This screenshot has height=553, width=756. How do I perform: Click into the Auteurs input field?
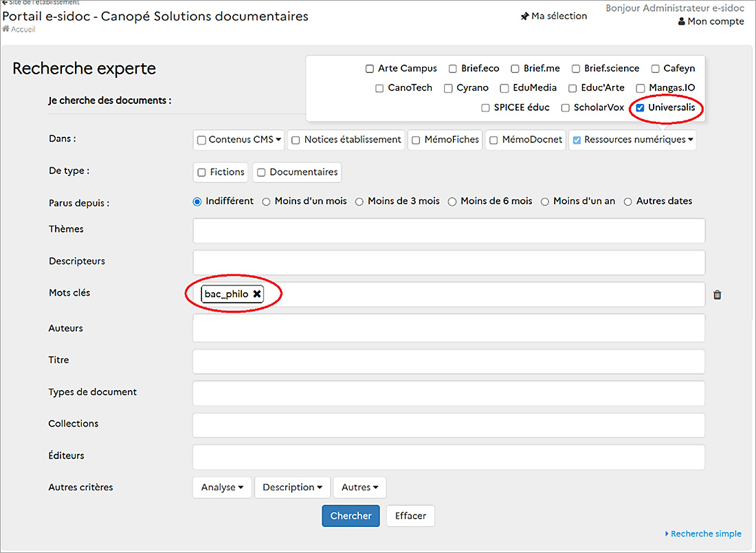click(x=448, y=329)
